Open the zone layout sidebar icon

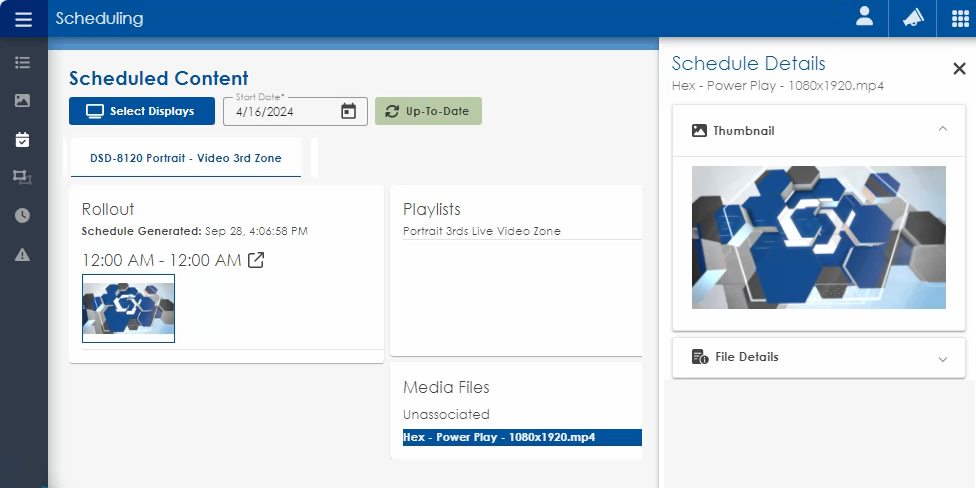coord(22,177)
